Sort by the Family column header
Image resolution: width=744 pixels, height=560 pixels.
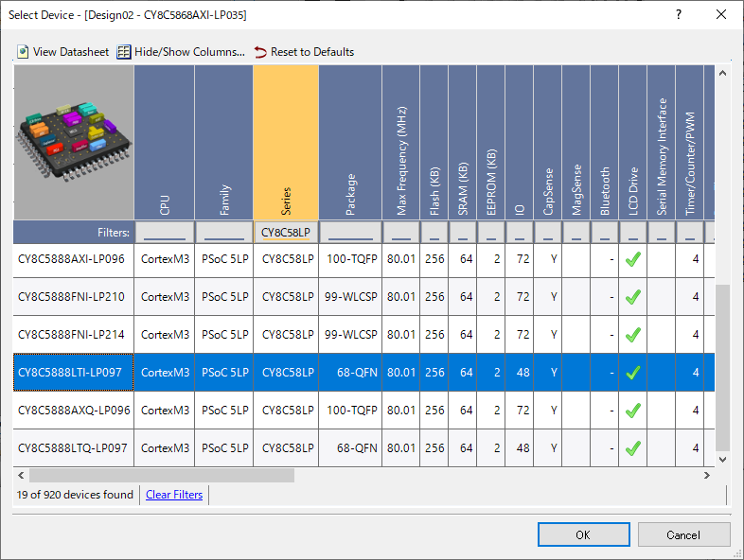click(224, 142)
